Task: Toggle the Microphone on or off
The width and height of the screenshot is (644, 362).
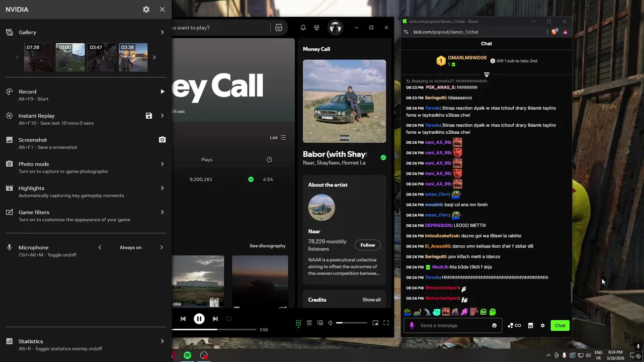Action: pyautogui.click(x=9, y=247)
